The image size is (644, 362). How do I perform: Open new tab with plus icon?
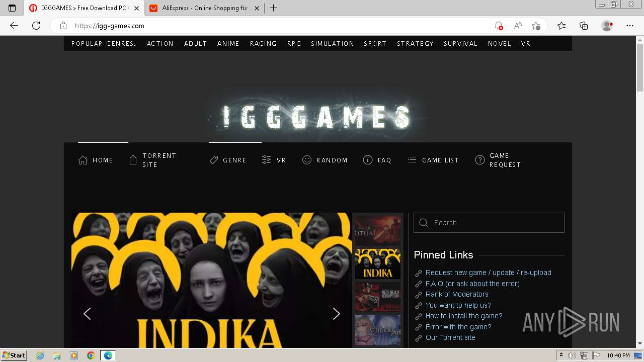click(273, 8)
